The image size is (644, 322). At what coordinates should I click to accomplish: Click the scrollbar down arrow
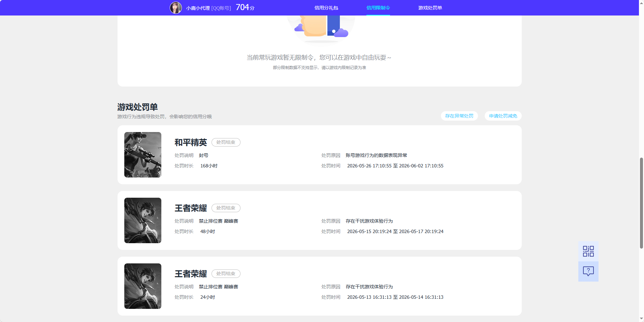coord(641,319)
